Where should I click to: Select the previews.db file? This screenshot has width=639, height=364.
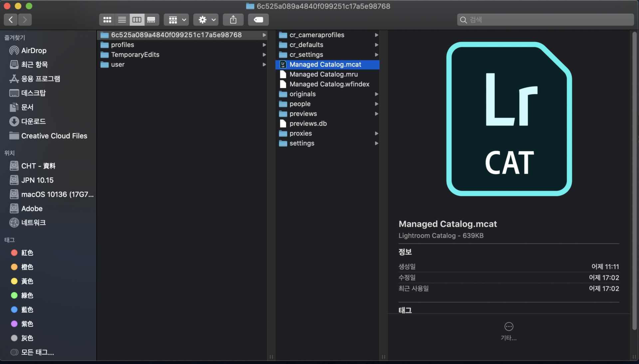coord(308,124)
